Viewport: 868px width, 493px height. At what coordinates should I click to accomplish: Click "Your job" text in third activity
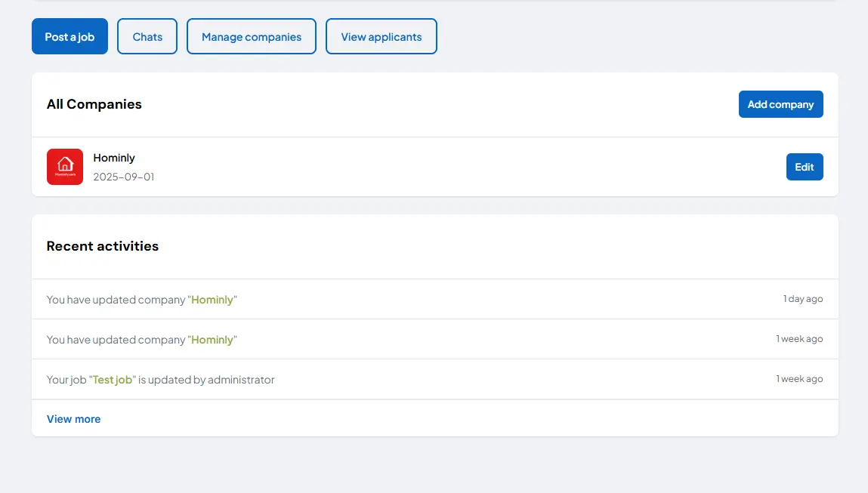tap(66, 380)
